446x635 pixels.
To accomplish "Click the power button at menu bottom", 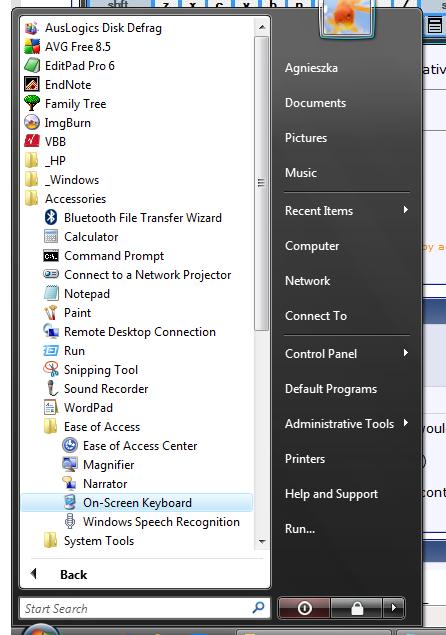I will (x=304, y=608).
